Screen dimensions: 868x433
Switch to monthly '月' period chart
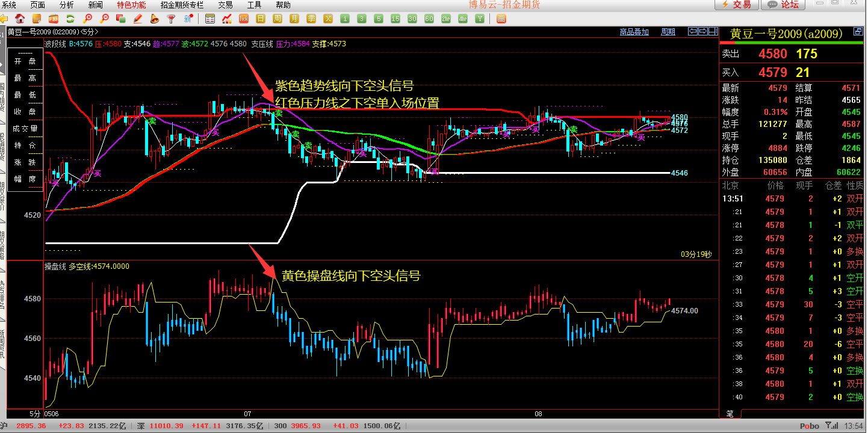(294, 19)
